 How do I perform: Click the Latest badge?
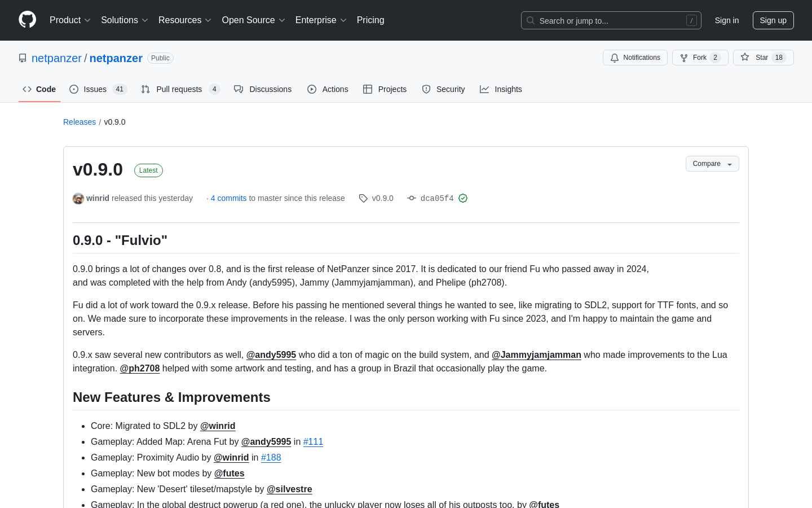(x=148, y=170)
